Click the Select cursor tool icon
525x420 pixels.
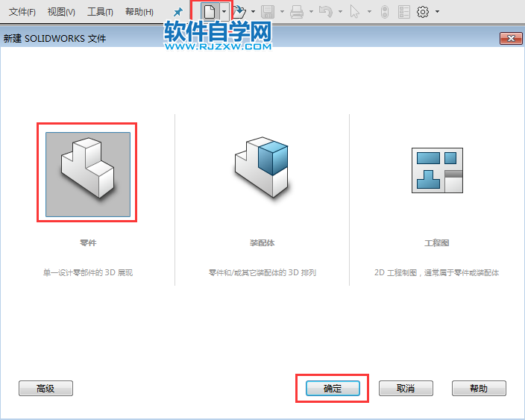pyautogui.click(x=354, y=12)
